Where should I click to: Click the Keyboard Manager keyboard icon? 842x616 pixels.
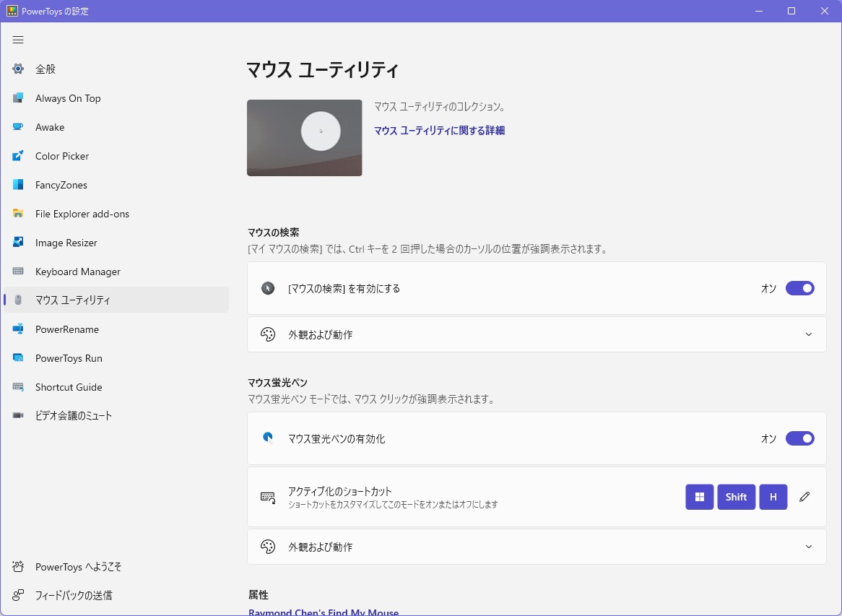[18, 272]
